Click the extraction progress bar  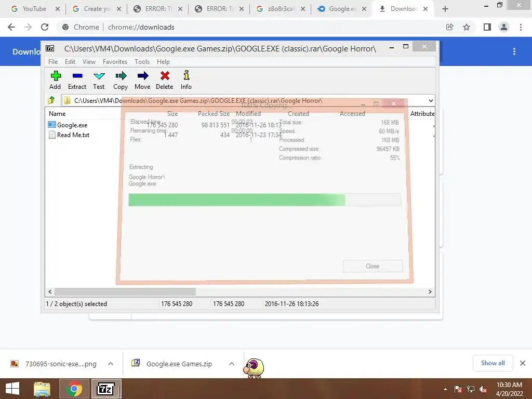264,200
